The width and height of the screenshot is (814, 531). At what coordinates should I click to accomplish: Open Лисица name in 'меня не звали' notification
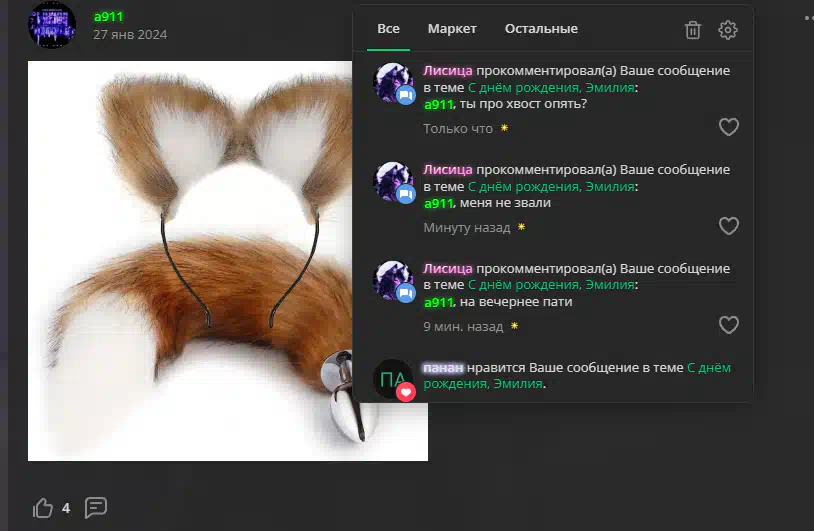[x=447, y=170]
